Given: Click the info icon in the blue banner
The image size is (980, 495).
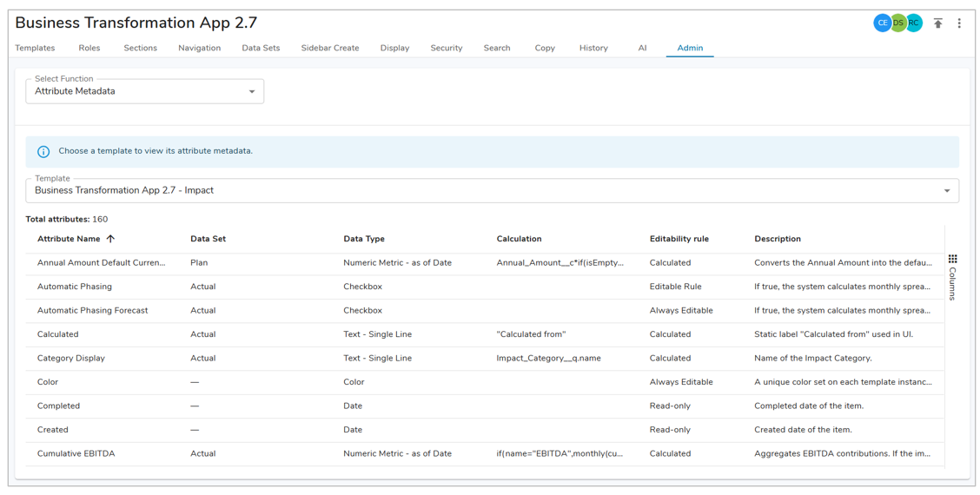Looking at the screenshot, I should tap(43, 152).
